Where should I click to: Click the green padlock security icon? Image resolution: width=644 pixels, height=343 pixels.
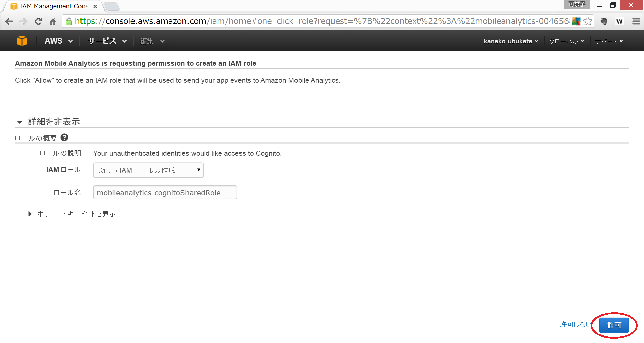pyautogui.click(x=69, y=21)
